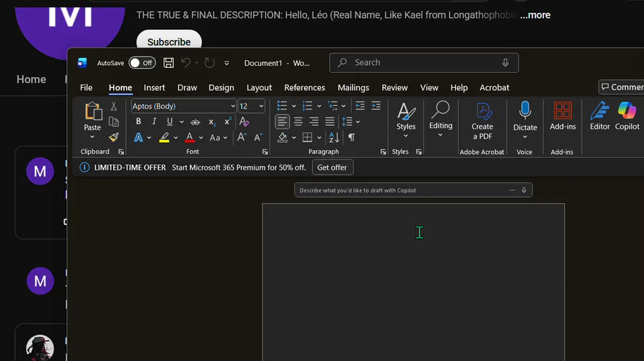Click the Save icon in title bar

coord(168,63)
